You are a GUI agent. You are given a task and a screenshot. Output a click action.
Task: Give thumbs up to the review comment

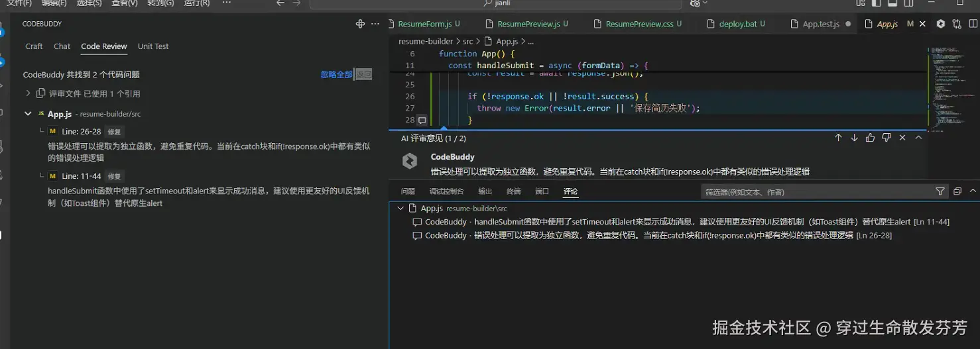pos(870,138)
